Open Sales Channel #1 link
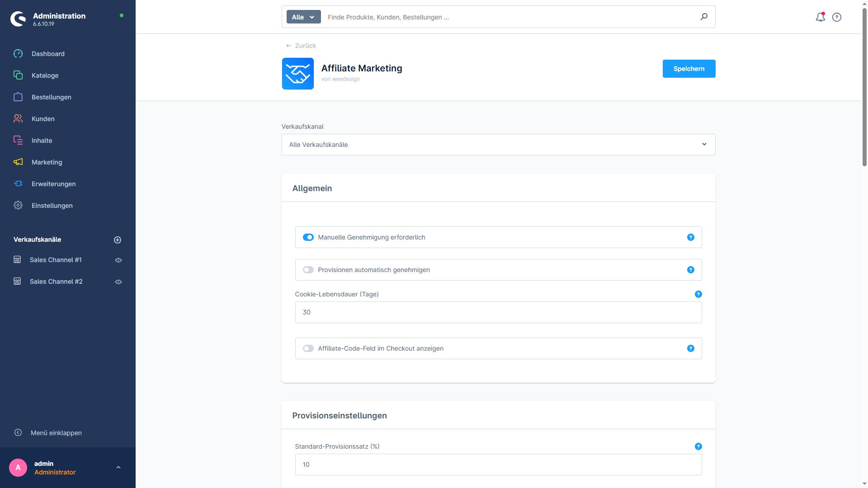The width and height of the screenshot is (868, 488). [x=56, y=260]
